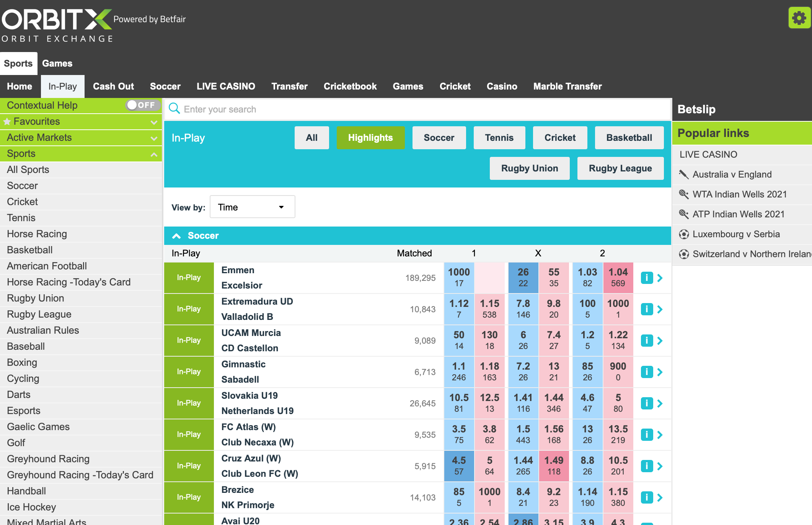
Task: Back the draw at 1.41 Slovakia U19
Action: coord(523,403)
